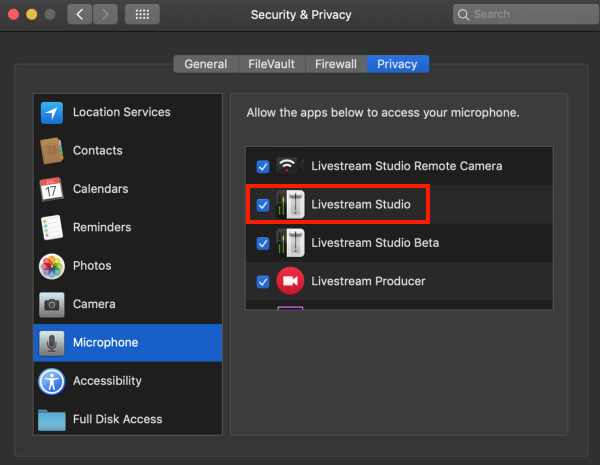Image resolution: width=600 pixels, height=465 pixels.
Task: Select Reminders label in the sidebar
Action: [102, 227]
